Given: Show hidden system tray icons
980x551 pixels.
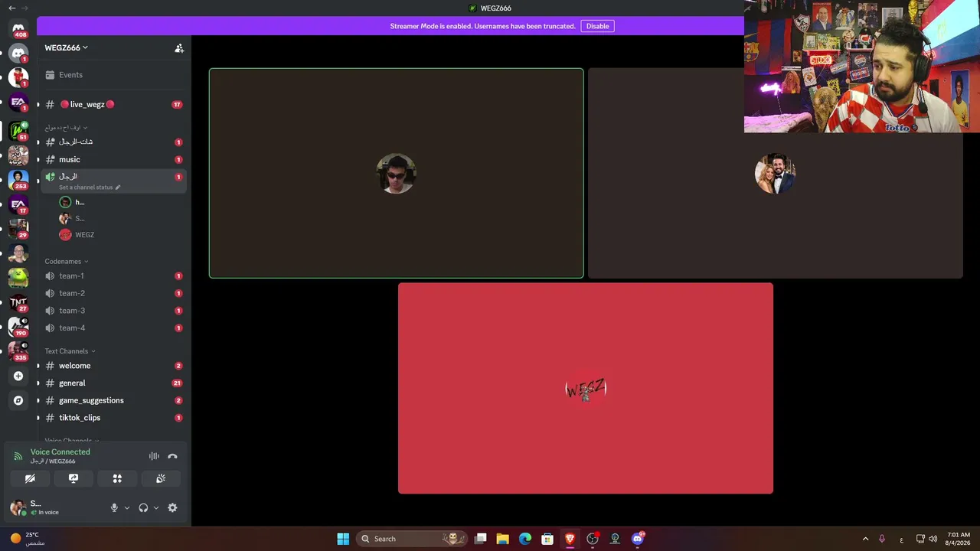Looking at the screenshot, I should pyautogui.click(x=865, y=539).
